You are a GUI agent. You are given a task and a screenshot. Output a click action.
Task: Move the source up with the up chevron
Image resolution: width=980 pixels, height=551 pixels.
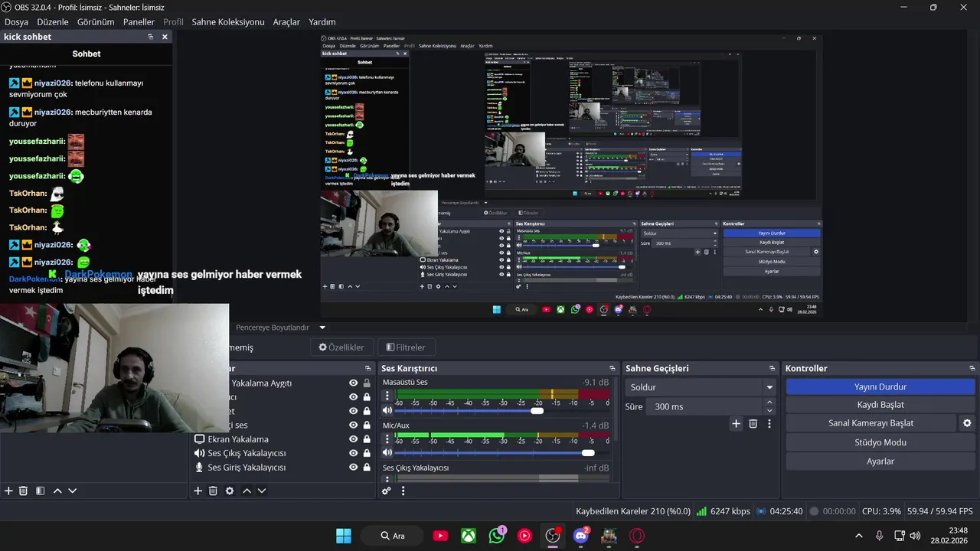247,491
